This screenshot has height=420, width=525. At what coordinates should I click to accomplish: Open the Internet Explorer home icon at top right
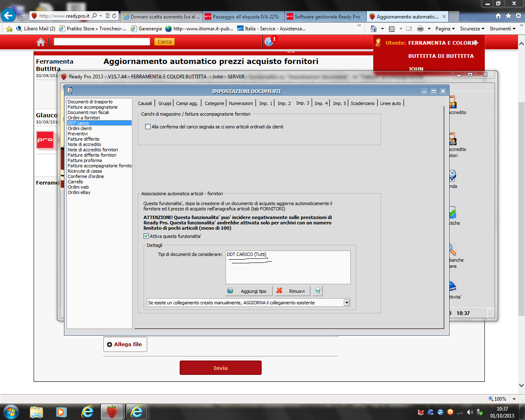point(498,16)
